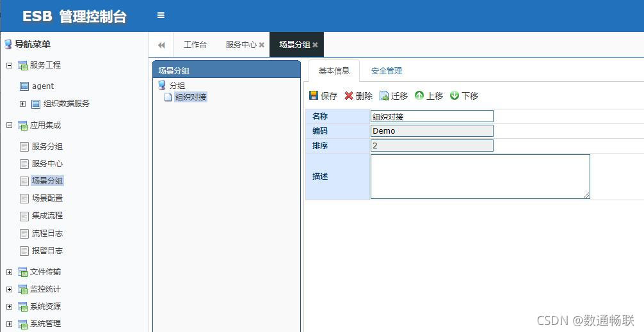
Task: Click the 上移 green up-arrow icon
Action: 419,95
